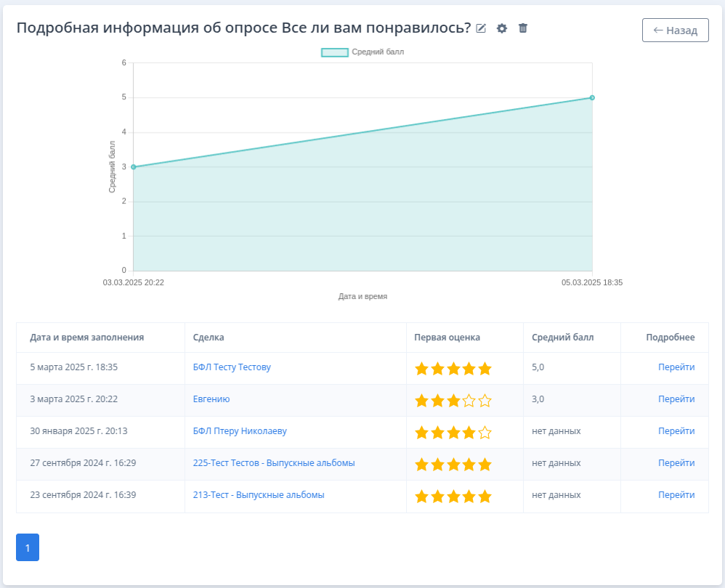The height and width of the screenshot is (588, 725).
Task: Click chart data point at 05.03.2025 18:35
Action: click(x=592, y=97)
